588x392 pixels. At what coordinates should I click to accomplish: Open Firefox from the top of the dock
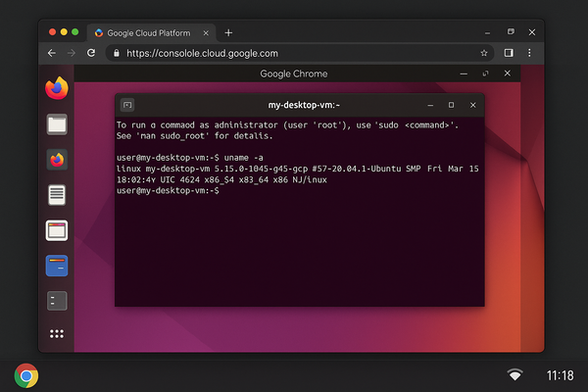click(57, 88)
